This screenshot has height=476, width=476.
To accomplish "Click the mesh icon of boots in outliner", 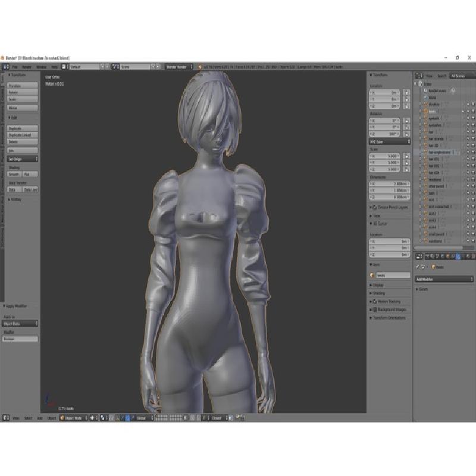I will point(425,111).
